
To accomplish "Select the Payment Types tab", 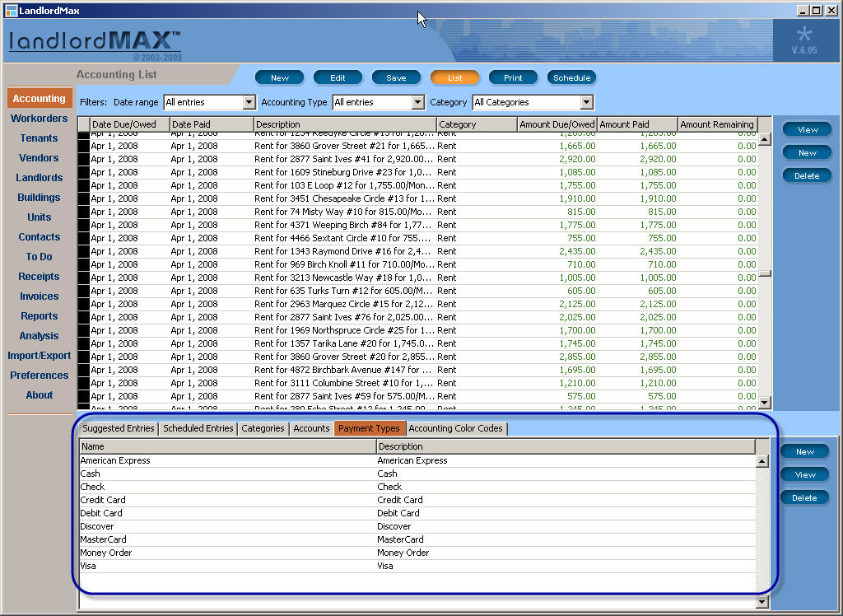I will pyautogui.click(x=369, y=428).
